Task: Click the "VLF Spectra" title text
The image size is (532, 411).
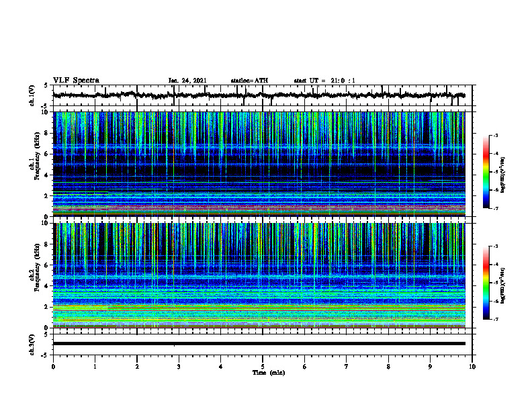Action: 76,81
